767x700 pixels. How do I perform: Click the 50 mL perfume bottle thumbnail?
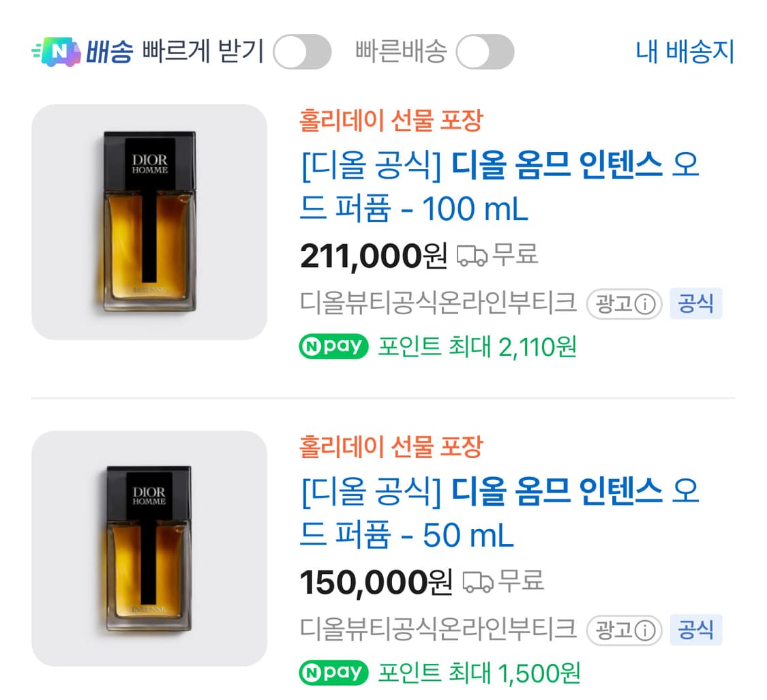(x=149, y=549)
